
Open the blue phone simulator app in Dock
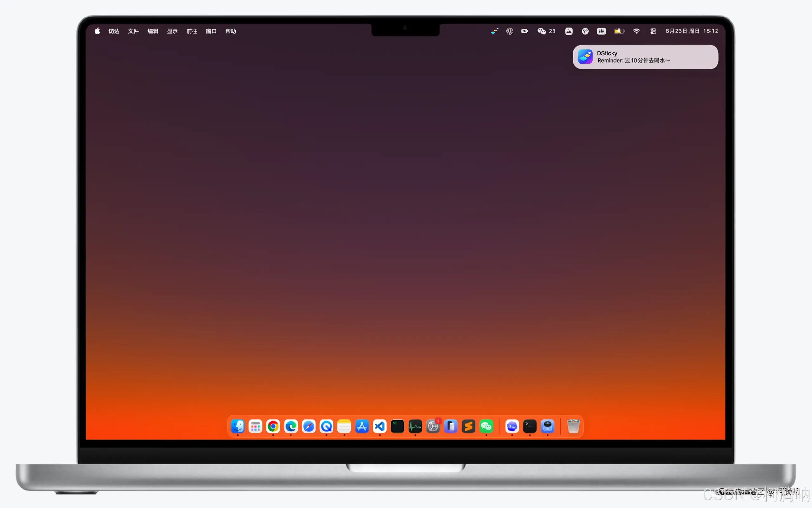click(451, 426)
